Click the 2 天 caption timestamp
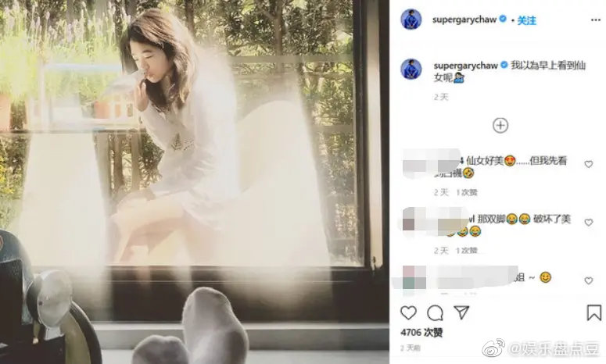Image resolution: width=606 pixels, height=364 pixels. click(x=440, y=97)
